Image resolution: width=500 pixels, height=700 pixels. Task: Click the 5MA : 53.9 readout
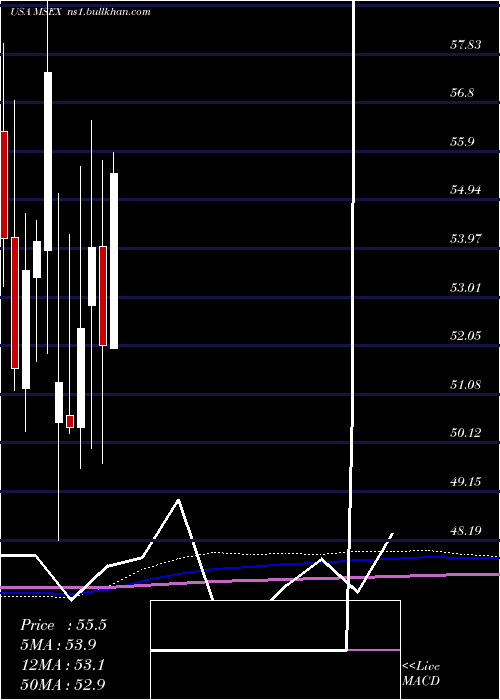(x=58, y=645)
